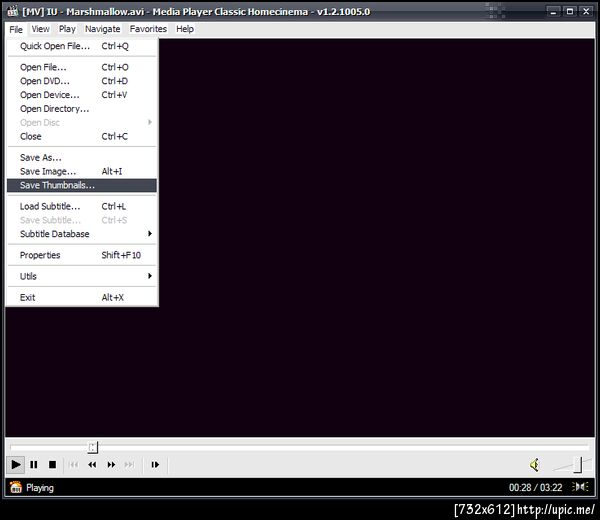Screen dimensions: 600x520
Task: Expand the Utils submenu
Action: click(82, 276)
